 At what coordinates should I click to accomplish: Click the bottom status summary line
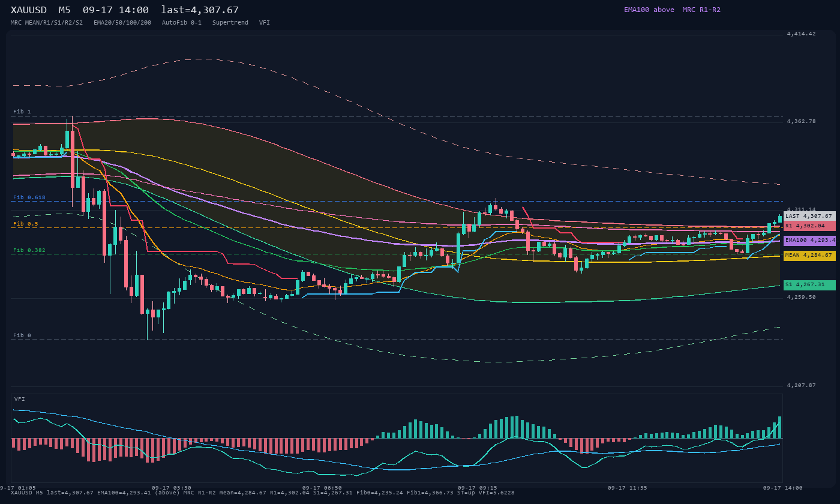pos(262,493)
